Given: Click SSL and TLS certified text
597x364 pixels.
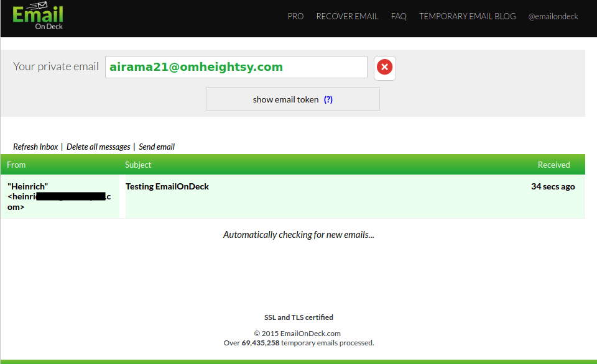Looking at the screenshot, I should pyautogui.click(x=298, y=317).
